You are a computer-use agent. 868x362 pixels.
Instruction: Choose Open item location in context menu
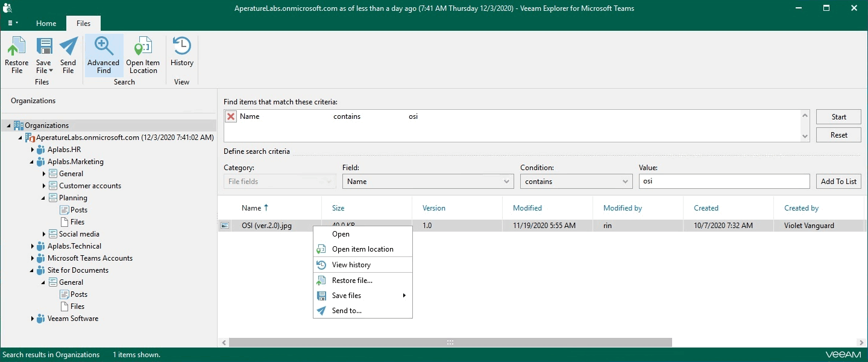tap(363, 249)
